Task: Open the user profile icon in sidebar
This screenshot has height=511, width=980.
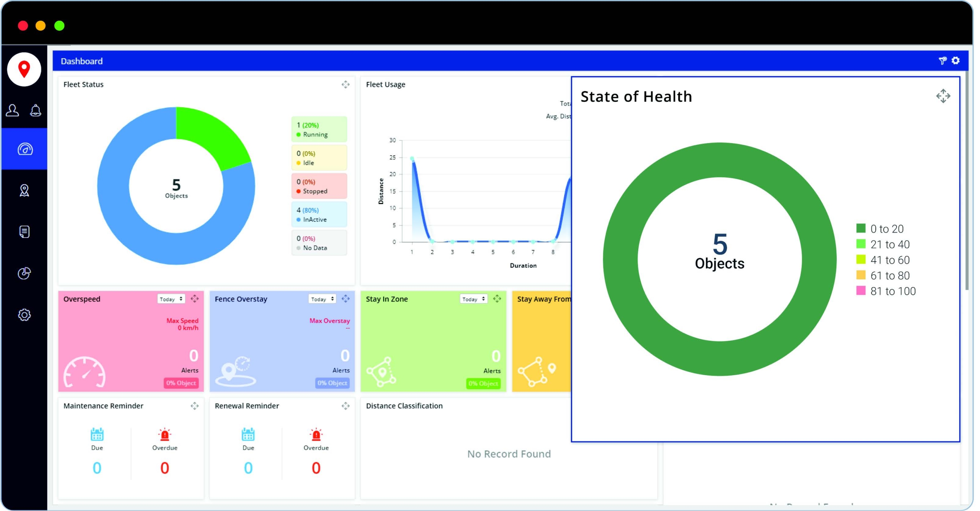Action: click(x=12, y=111)
